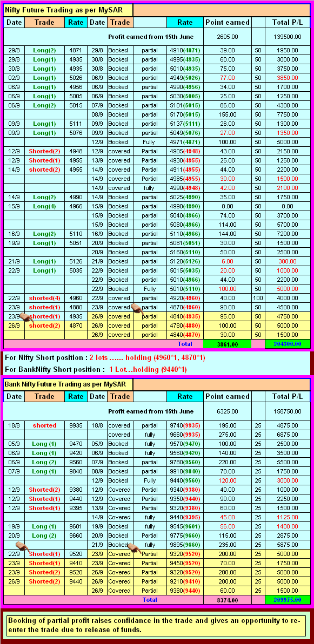Viewport: 314px width, 644px height.
Task: Click the 9380(9440) rate cell
Action: (x=185, y=591)
